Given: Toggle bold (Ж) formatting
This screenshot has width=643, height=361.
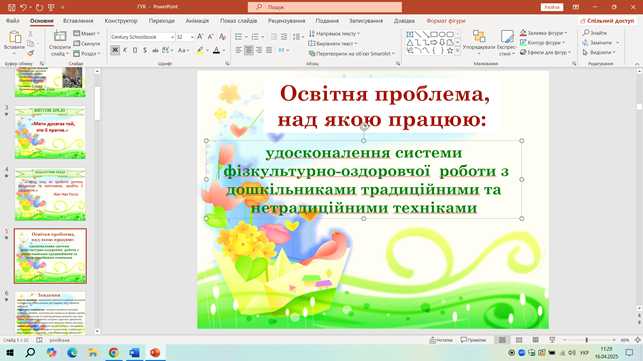Looking at the screenshot, I should click(115, 50).
